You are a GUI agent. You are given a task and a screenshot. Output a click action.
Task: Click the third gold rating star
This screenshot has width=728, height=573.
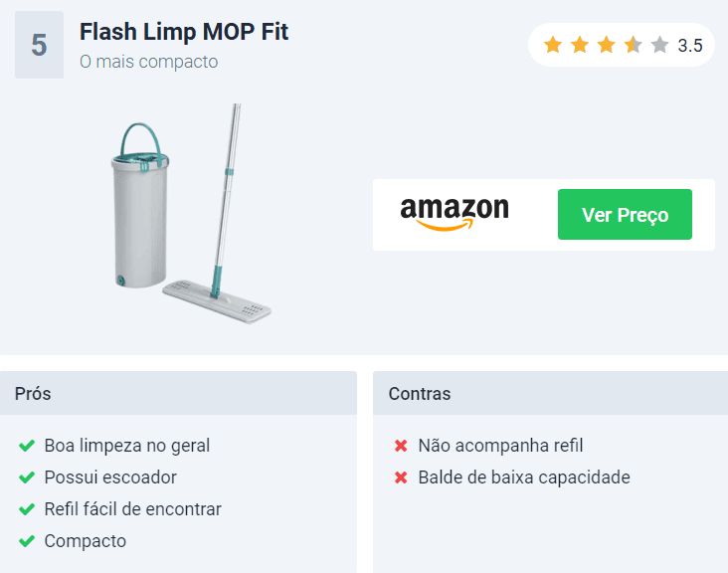(x=607, y=45)
